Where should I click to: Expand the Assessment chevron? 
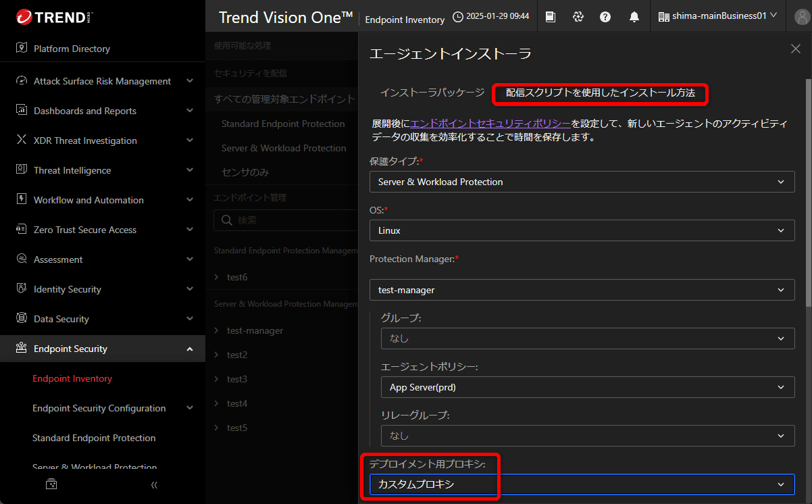[190, 259]
